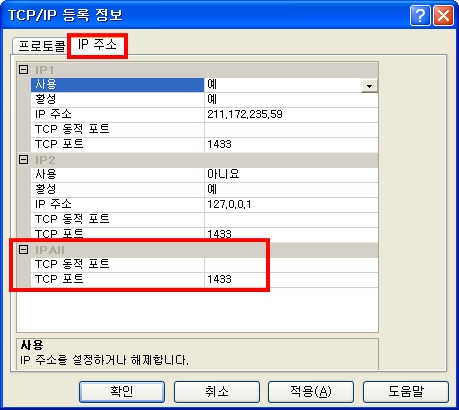Click the 확인 button
Image resolution: width=459 pixels, height=410 pixels.
click(122, 391)
